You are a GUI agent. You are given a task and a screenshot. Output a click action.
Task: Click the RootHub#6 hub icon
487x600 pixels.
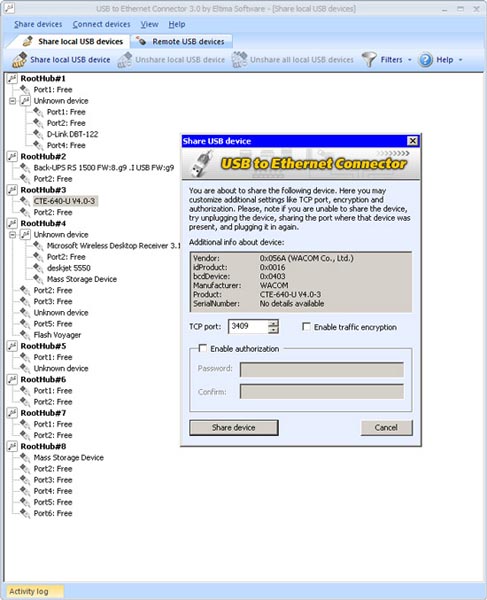click(12, 379)
